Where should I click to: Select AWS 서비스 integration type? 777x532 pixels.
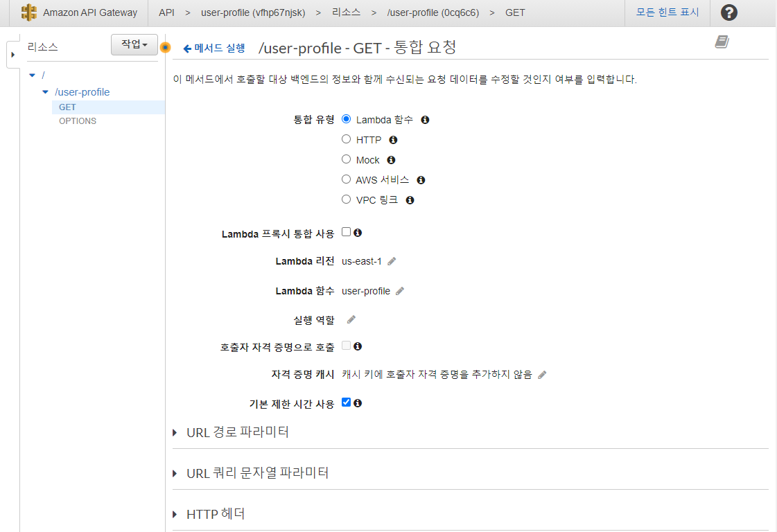pos(347,179)
